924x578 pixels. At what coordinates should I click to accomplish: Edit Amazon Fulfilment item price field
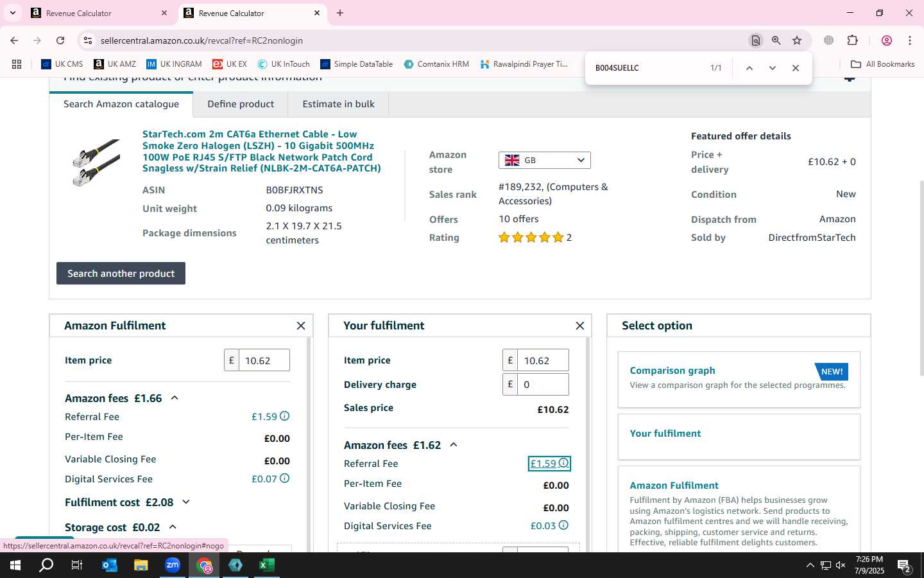[x=264, y=360]
